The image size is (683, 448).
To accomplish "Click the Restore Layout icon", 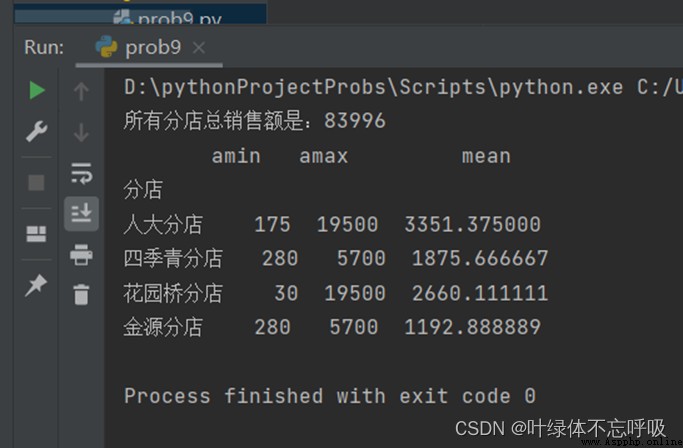I will (x=36, y=234).
